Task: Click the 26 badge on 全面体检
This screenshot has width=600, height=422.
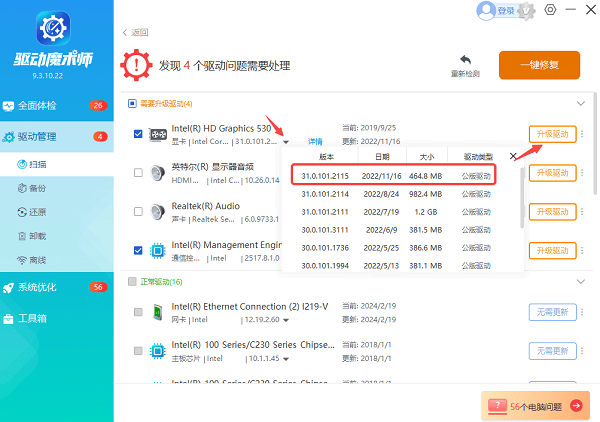Action: [98, 106]
